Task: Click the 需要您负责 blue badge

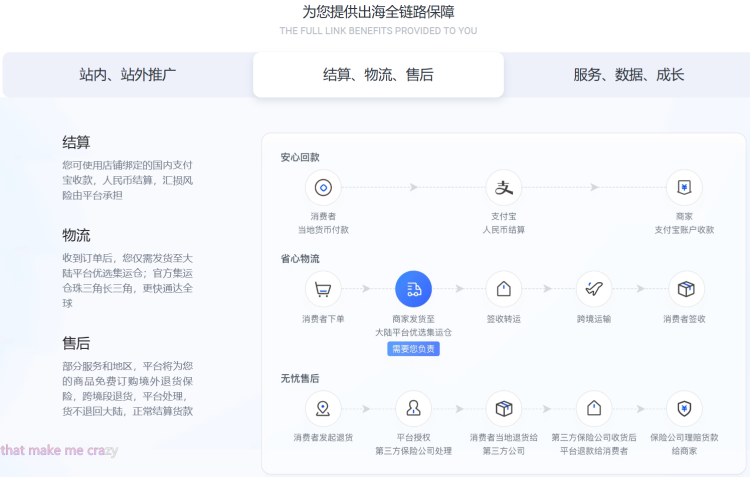Action: 413,349
